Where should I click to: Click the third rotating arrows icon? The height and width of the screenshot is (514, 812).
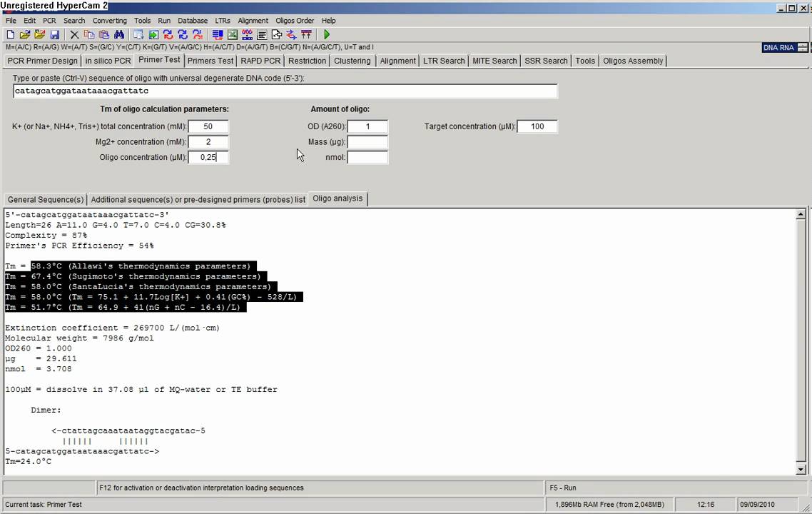pos(198,35)
